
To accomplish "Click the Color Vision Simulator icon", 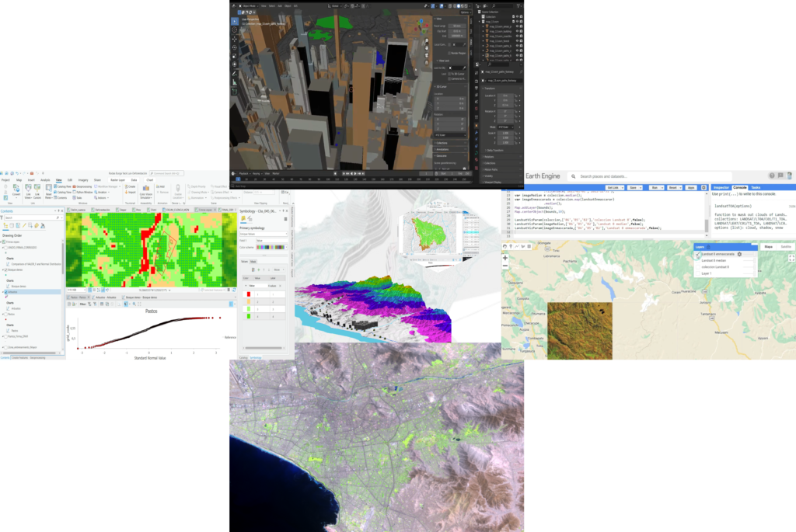I will pyautogui.click(x=147, y=194).
